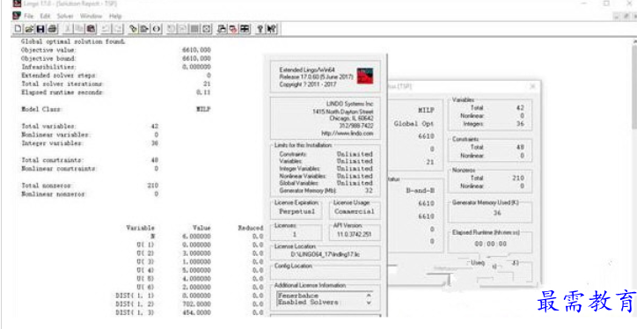Open the Help menu
Screen dimensions: 644x329
point(115,16)
